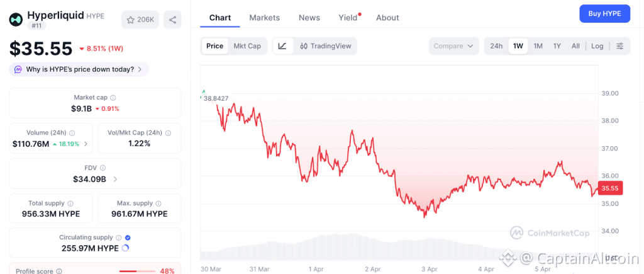The height and width of the screenshot is (274, 644).
Task: Click the share icon button
Action: [x=172, y=20]
